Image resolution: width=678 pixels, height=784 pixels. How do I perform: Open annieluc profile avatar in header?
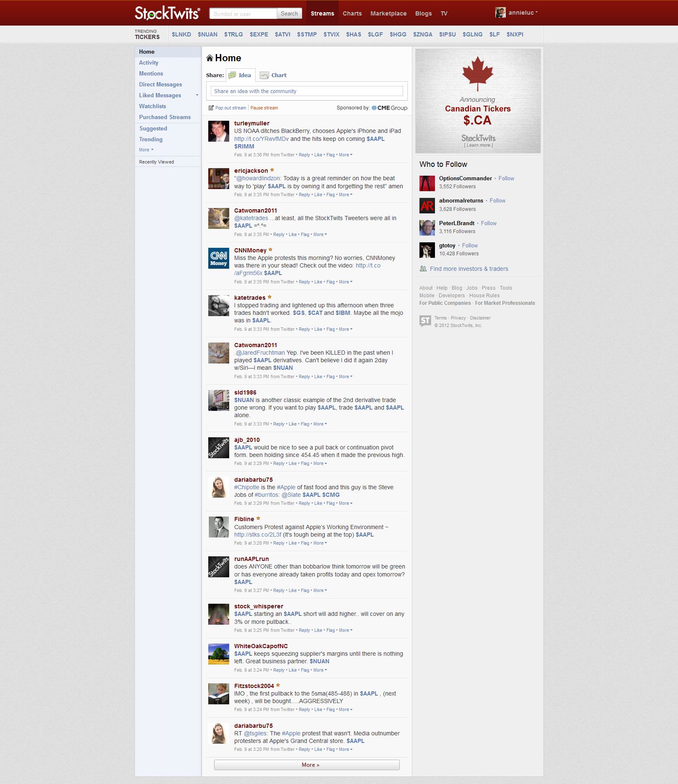[500, 13]
